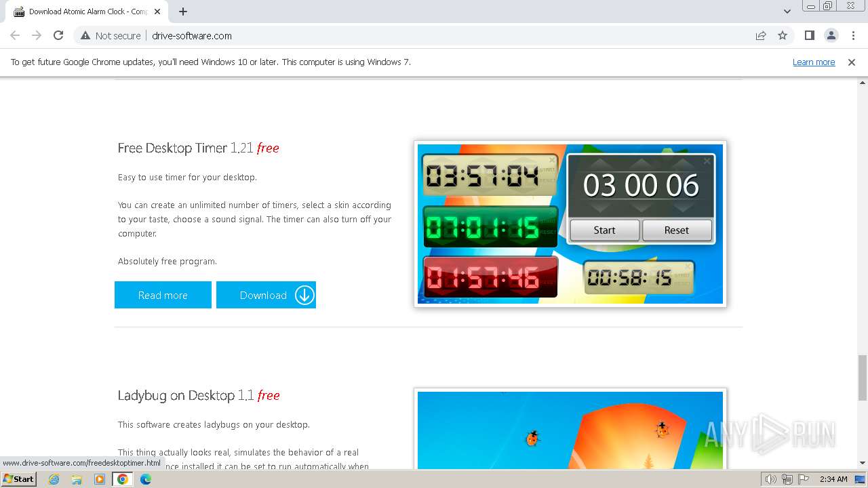Open Windows Media Player from taskbar

[x=100, y=479]
